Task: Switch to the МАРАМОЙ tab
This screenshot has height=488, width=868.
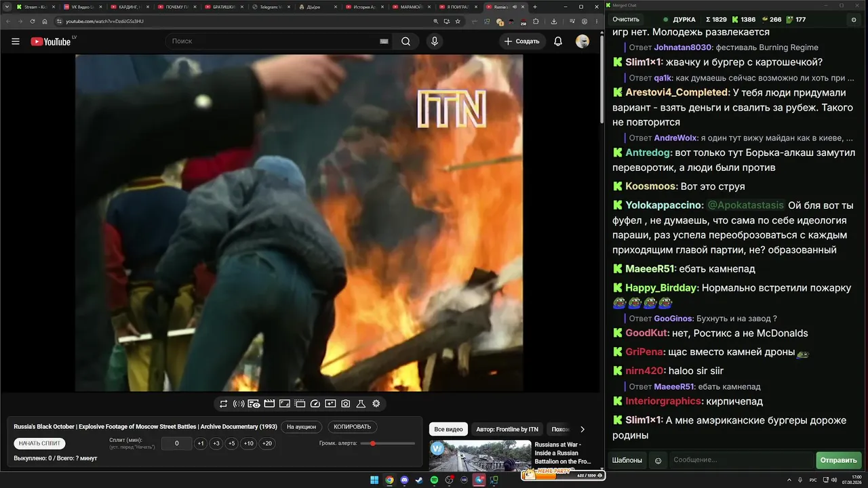Action: pos(412,7)
